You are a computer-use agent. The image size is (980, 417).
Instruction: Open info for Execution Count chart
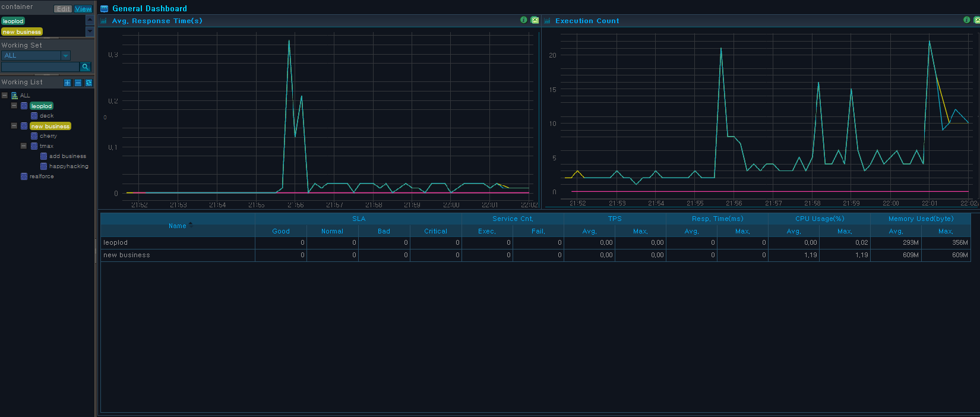[966, 20]
